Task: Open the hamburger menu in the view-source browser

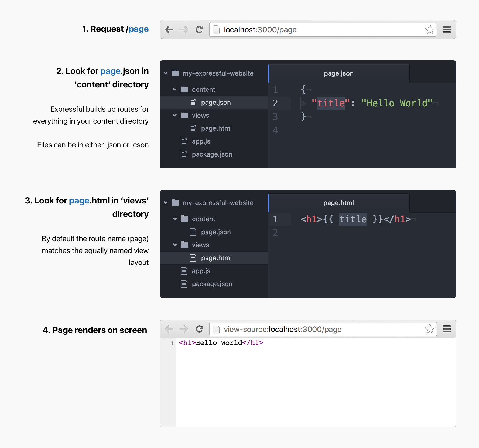Action: click(x=447, y=329)
